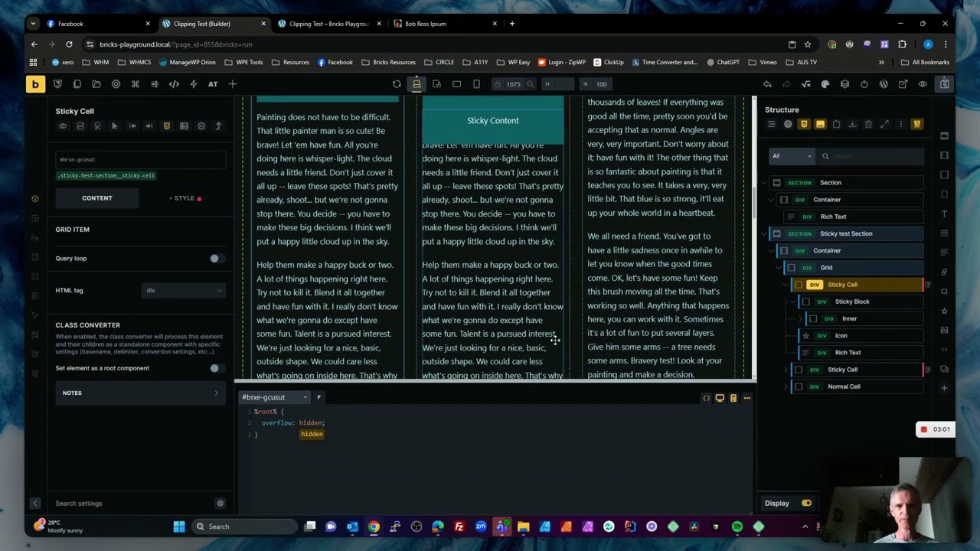This screenshot has width=980, height=551.
Task: Click the sticky-test-section__sticky-cell class tag
Action: [106, 175]
